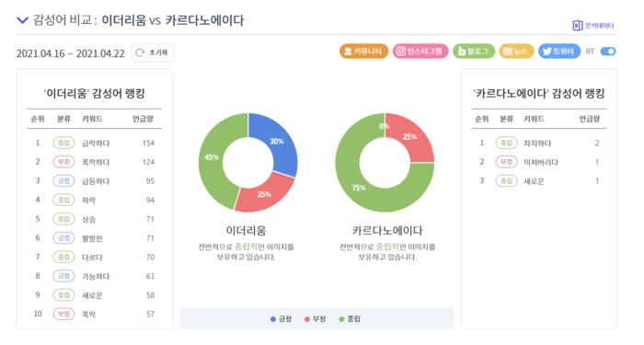This screenshot has width=644, height=345.
Task: Click the 긍정 legend blue dot
Action: (x=273, y=319)
